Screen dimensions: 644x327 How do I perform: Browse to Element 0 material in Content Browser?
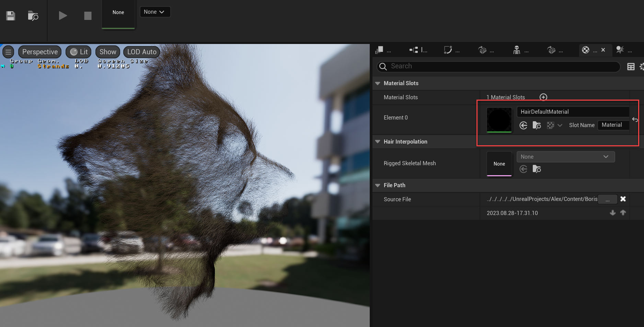click(x=537, y=125)
